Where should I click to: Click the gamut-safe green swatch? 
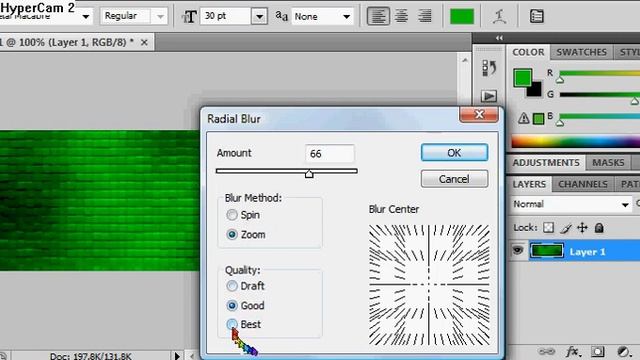tap(538, 119)
